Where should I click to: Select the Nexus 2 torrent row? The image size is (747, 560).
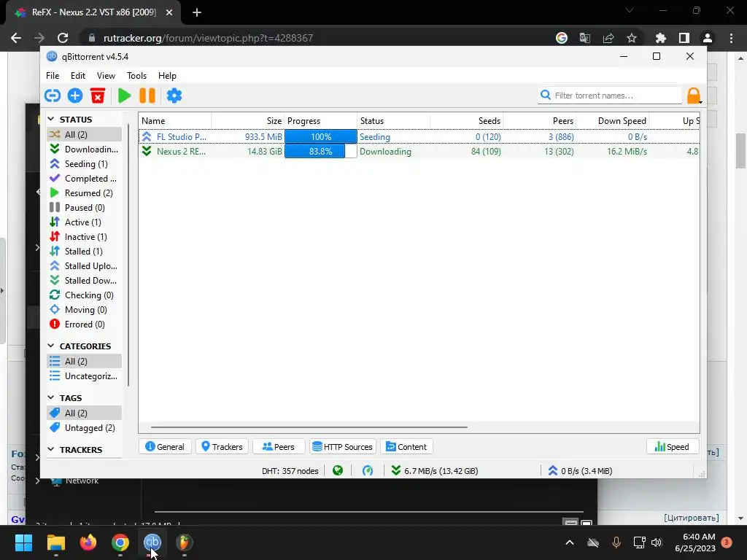tap(419, 152)
